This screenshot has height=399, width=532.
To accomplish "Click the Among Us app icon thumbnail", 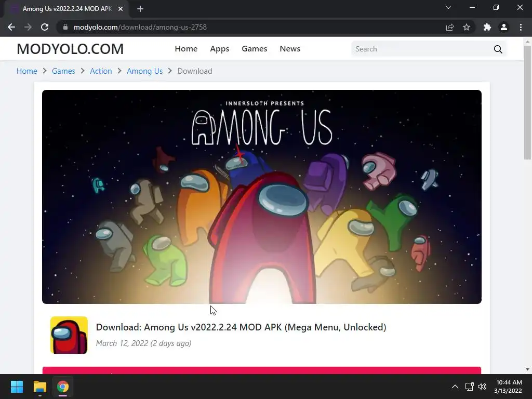I will pos(69,335).
